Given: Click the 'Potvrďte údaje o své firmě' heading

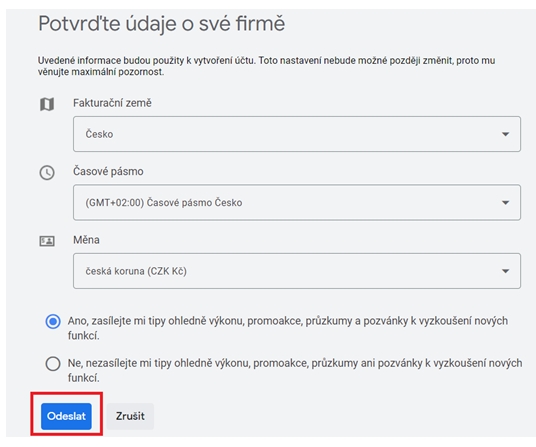Looking at the screenshot, I should click(161, 24).
